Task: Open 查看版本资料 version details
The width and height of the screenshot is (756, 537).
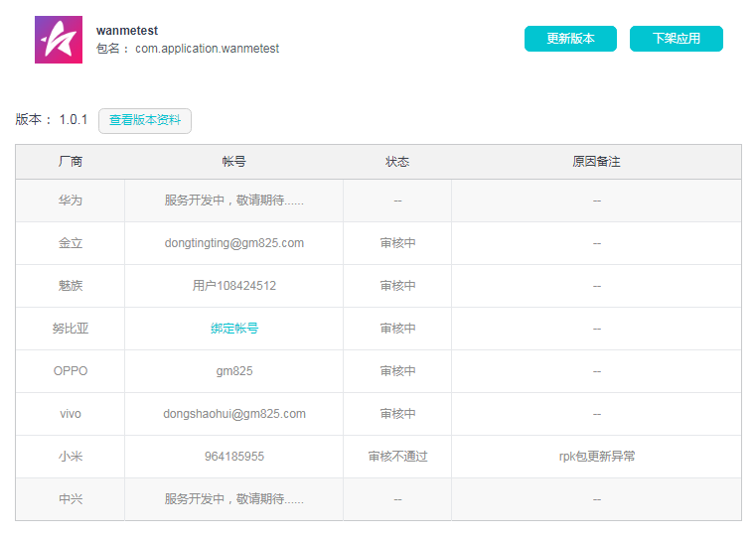Action: point(145,120)
